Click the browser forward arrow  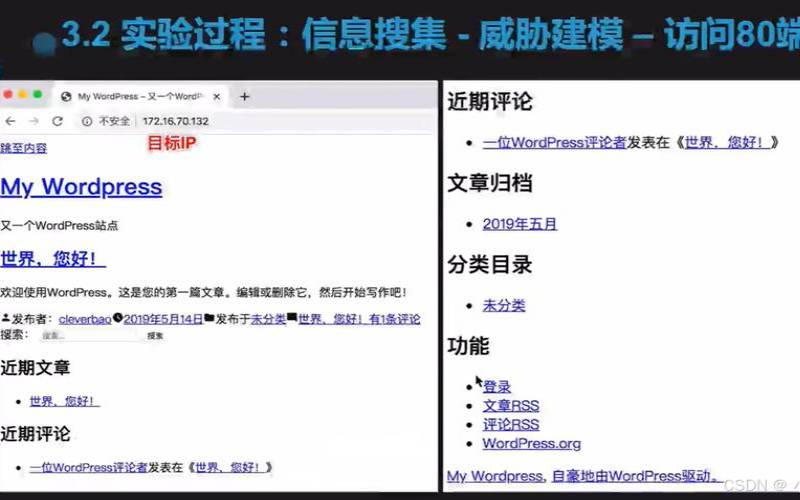tap(34, 121)
